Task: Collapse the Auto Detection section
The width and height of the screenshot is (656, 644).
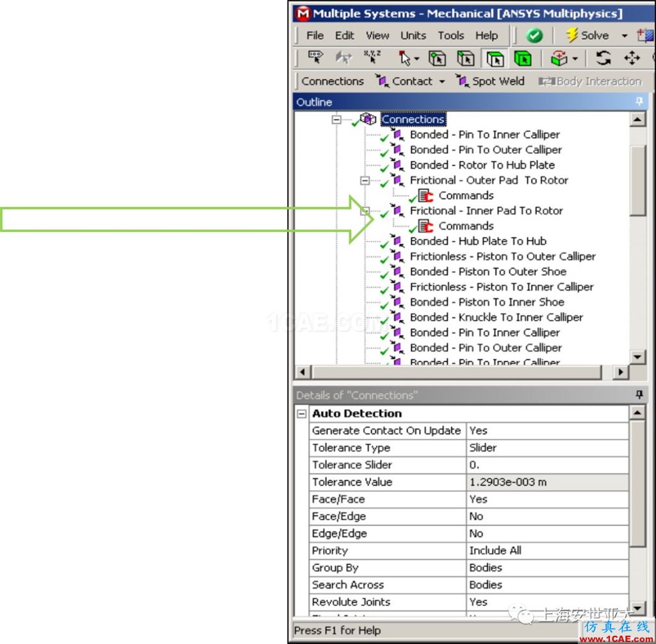Action: [301, 414]
